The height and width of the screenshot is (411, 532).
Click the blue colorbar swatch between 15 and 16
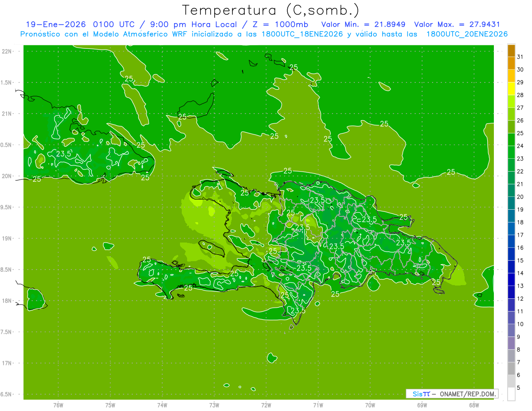coord(511,254)
